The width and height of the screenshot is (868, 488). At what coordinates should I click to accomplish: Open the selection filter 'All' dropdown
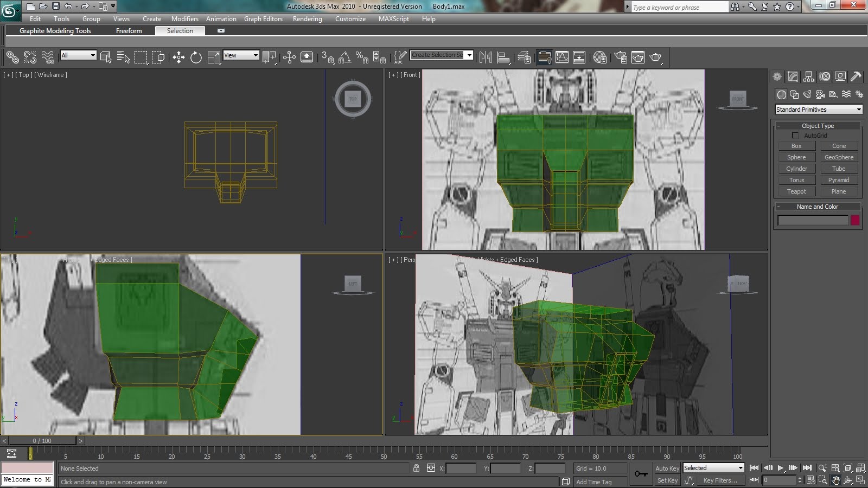[78, 55]
